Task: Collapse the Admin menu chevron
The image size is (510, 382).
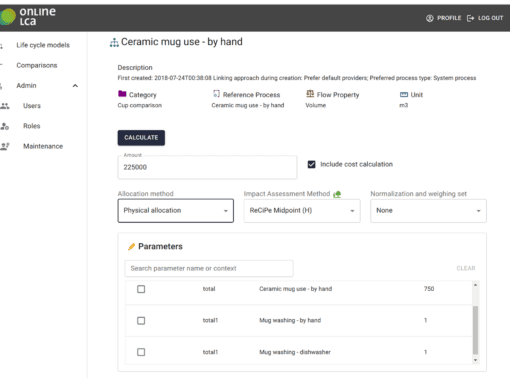Action: pos(75,86)
